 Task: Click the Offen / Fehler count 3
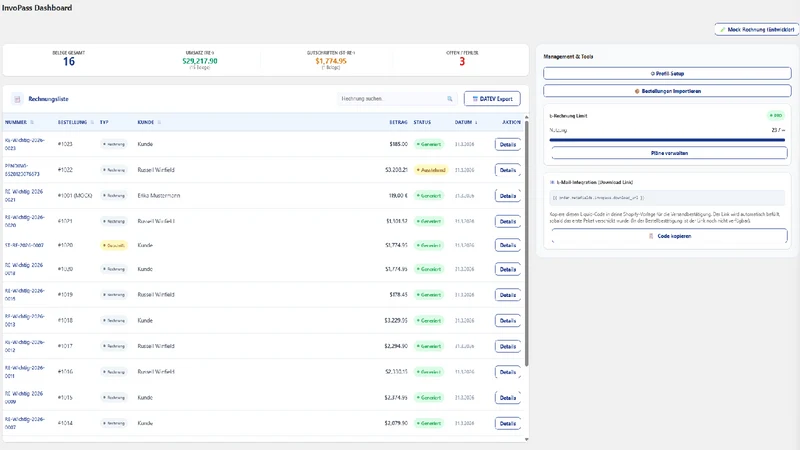coord(462,62)
